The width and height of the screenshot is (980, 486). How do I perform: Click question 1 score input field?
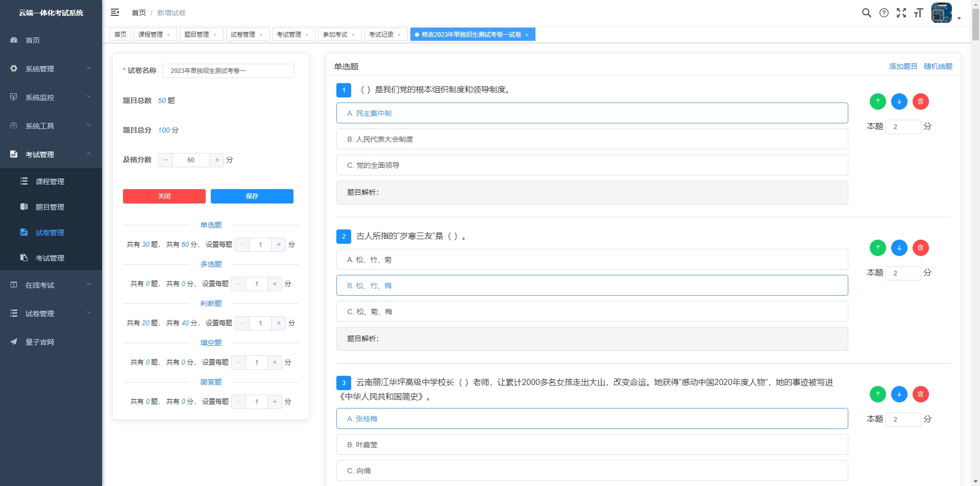coord(903,127)
